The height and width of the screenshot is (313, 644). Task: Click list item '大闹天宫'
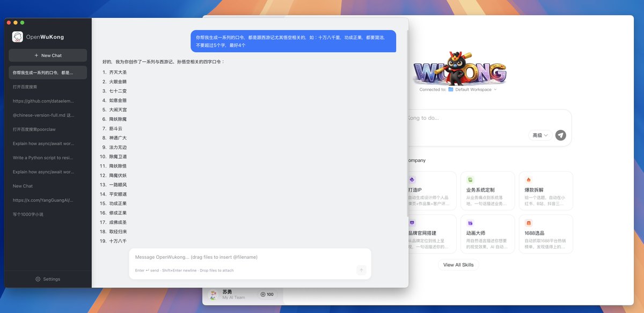(x=118, y=110)
